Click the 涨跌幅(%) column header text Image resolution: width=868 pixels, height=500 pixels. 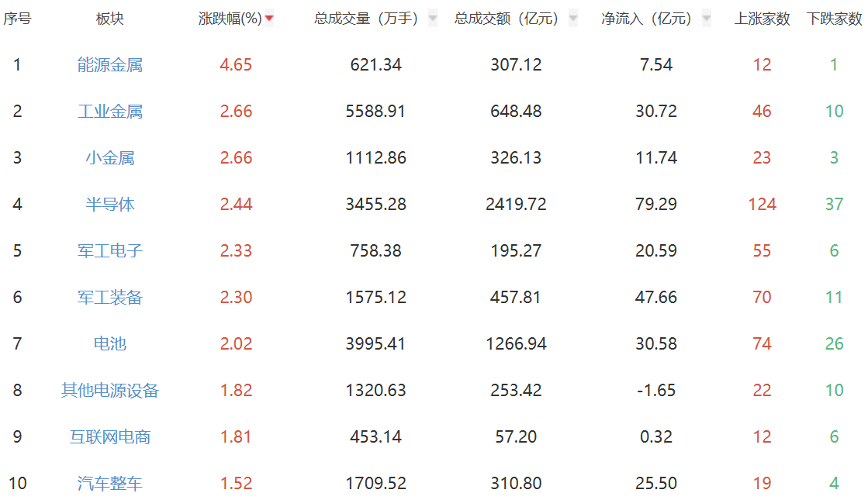tap(230, 19)
